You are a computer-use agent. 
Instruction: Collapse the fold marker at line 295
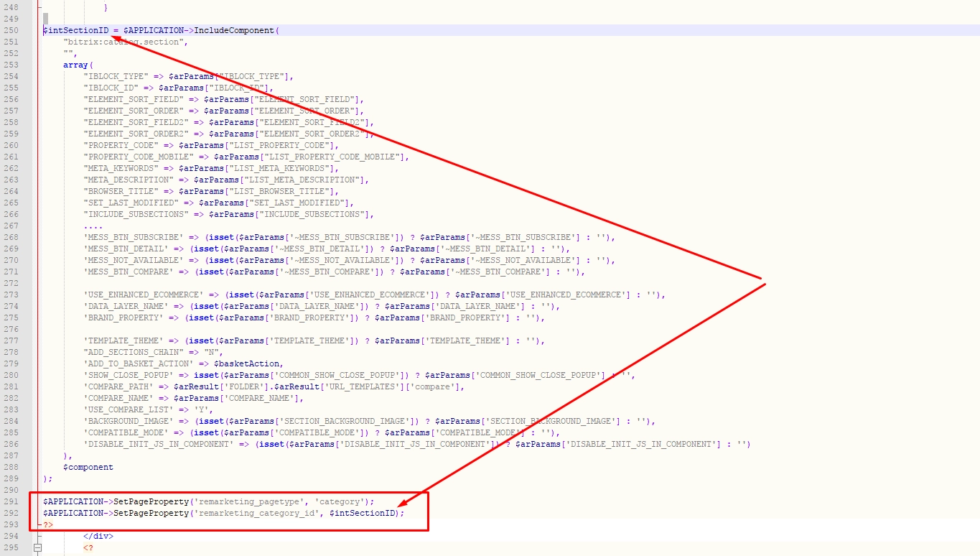(38, 547)
